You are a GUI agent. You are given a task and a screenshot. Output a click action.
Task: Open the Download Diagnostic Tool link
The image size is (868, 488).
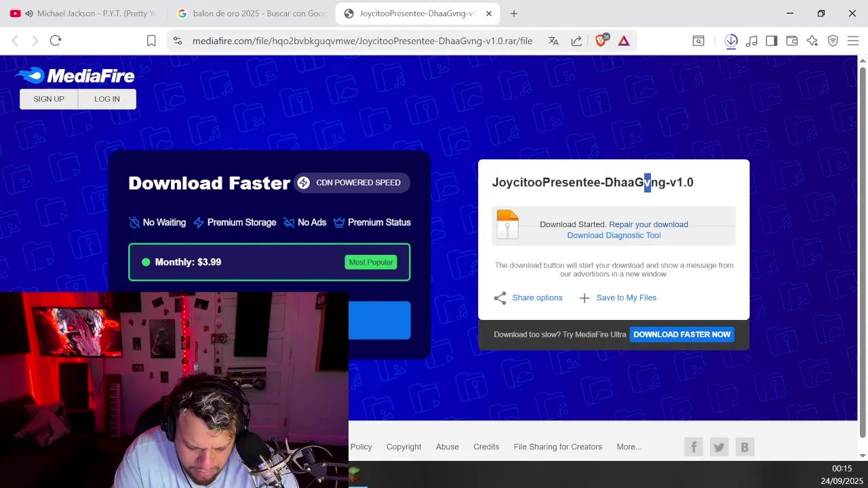click(x=614, y=235)
